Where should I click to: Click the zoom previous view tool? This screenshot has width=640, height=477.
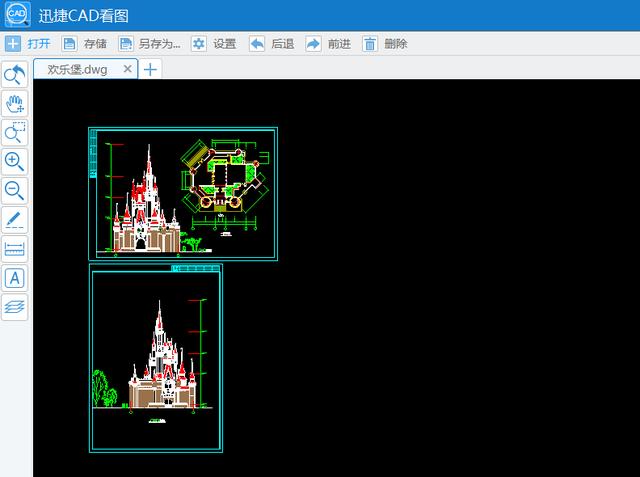click(15, 74)
